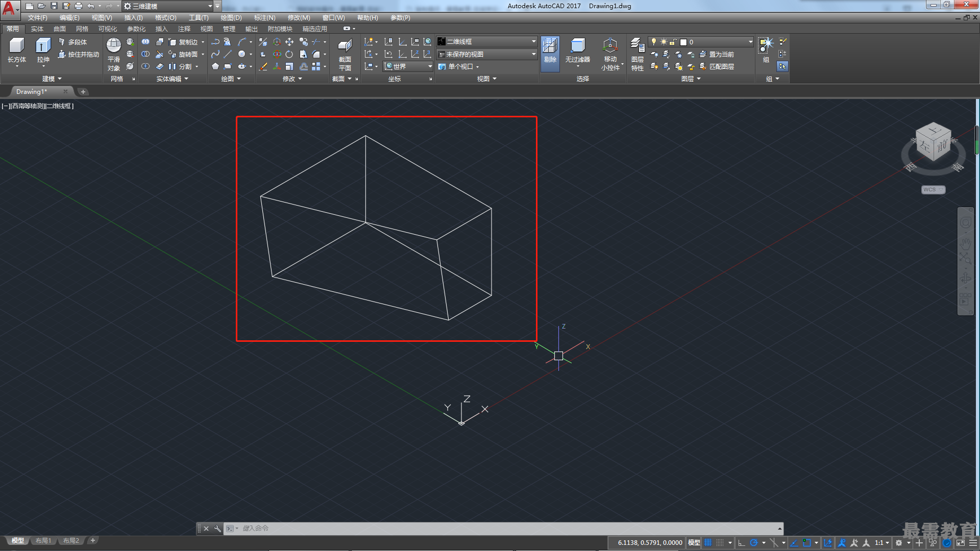The image size is (980, 551).
Task: Open the 三维建模 workspace dropdown
Action: [x=167, y=6]
